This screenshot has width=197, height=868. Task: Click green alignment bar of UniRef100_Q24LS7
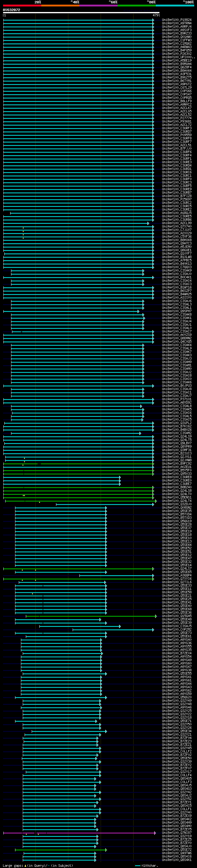coord(78,568)
